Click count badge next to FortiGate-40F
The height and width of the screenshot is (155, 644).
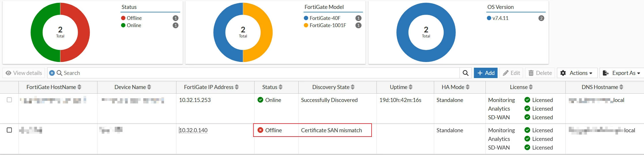[x=358, y=18]
